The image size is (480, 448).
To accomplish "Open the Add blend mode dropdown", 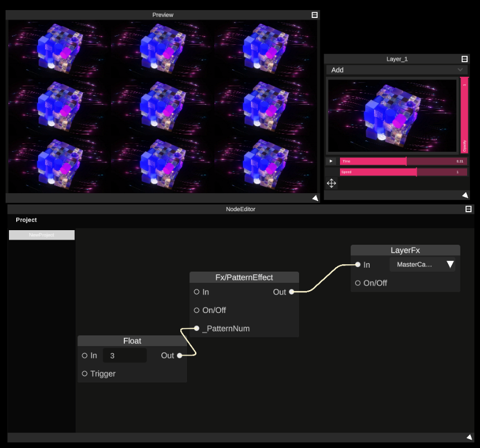I will tap(396, 69).
